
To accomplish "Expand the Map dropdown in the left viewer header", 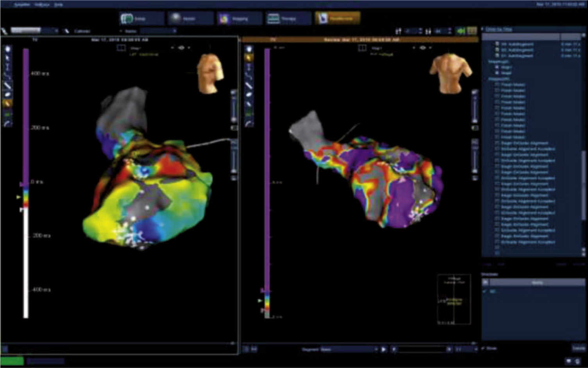I will 172,48.
